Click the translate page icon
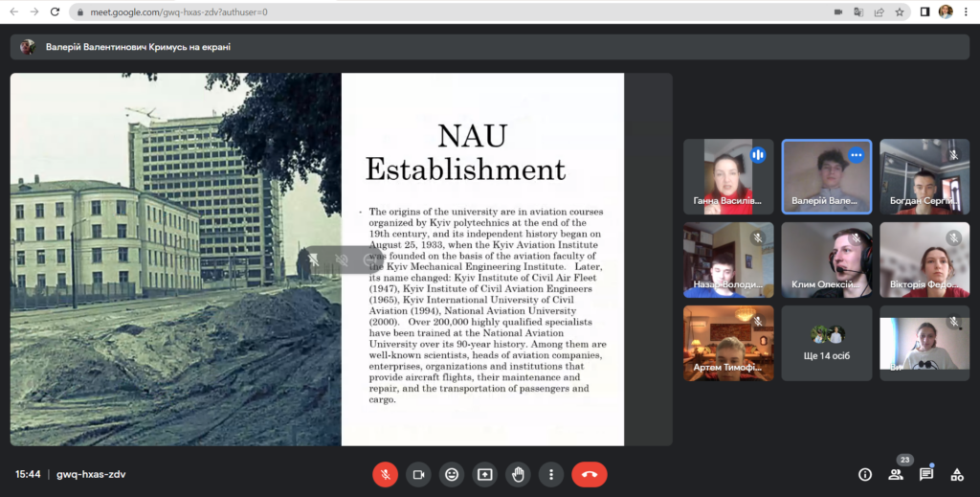 [x=858, y=11]
